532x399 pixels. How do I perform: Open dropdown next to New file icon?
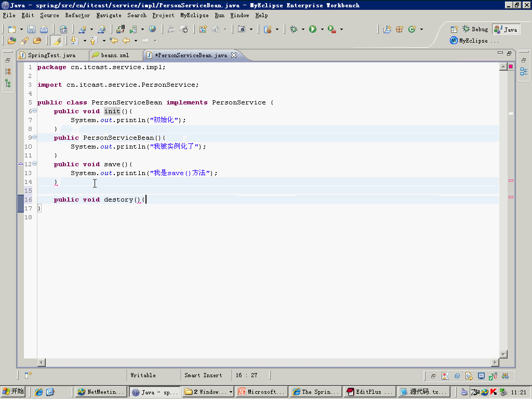click(21, 30)
